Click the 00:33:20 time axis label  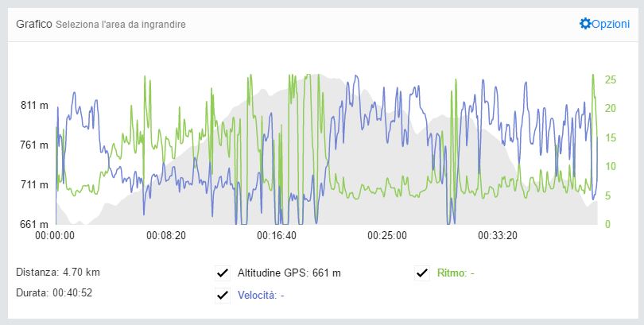coord(498,235)
